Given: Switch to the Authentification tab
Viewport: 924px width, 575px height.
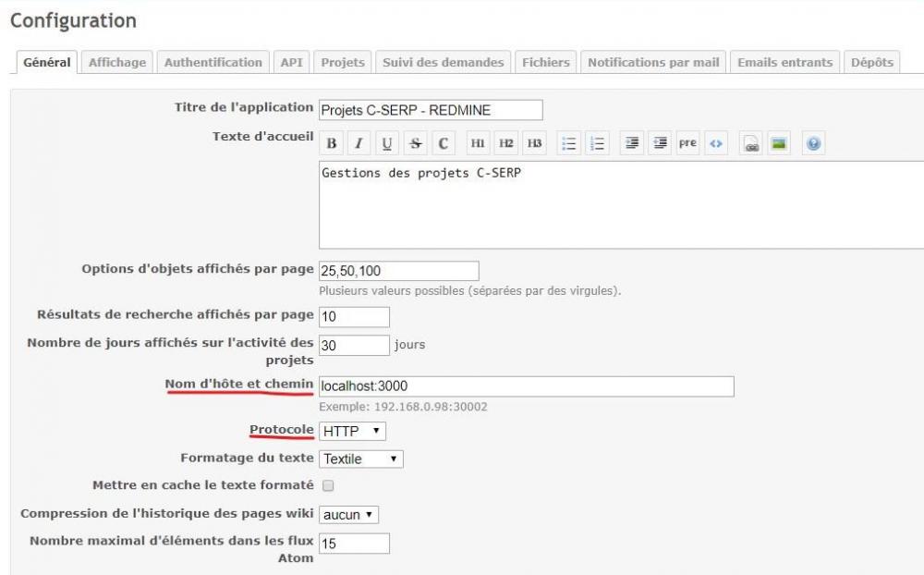Looking at the screenshot, I should (x=213, y=62).
